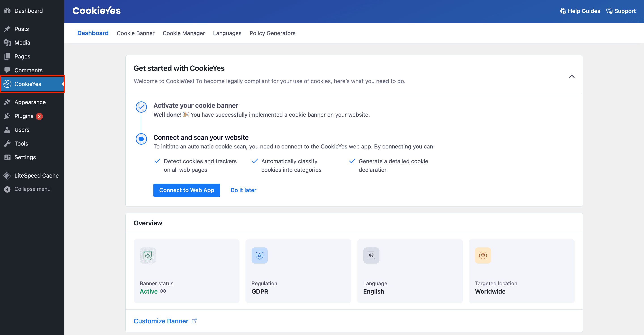Click the Banner status card icon

[x=148, y=255]
